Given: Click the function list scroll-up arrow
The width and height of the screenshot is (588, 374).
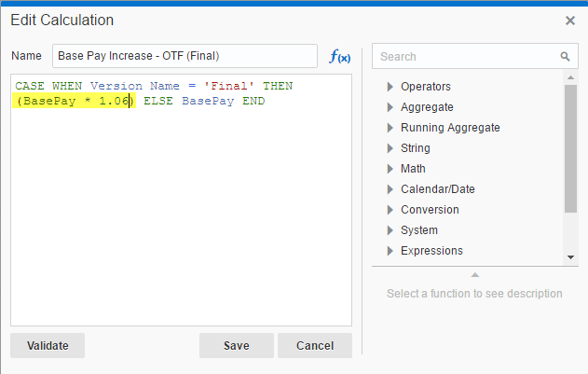Looking at the screenshot, I should tap(571, 79).
